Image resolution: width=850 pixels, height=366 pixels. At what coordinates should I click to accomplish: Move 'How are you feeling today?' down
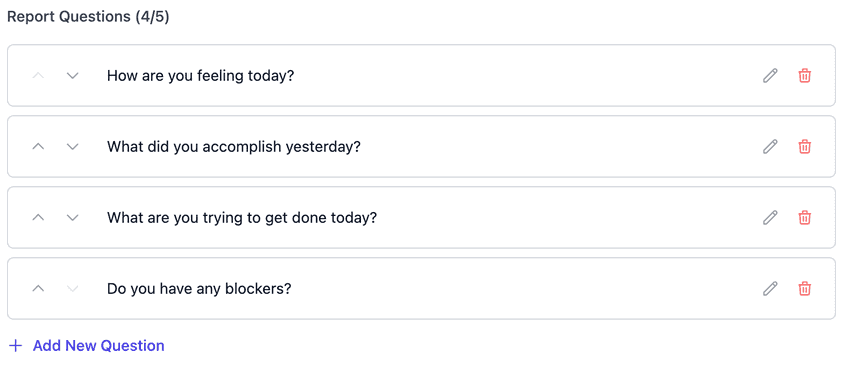[73, 75]
